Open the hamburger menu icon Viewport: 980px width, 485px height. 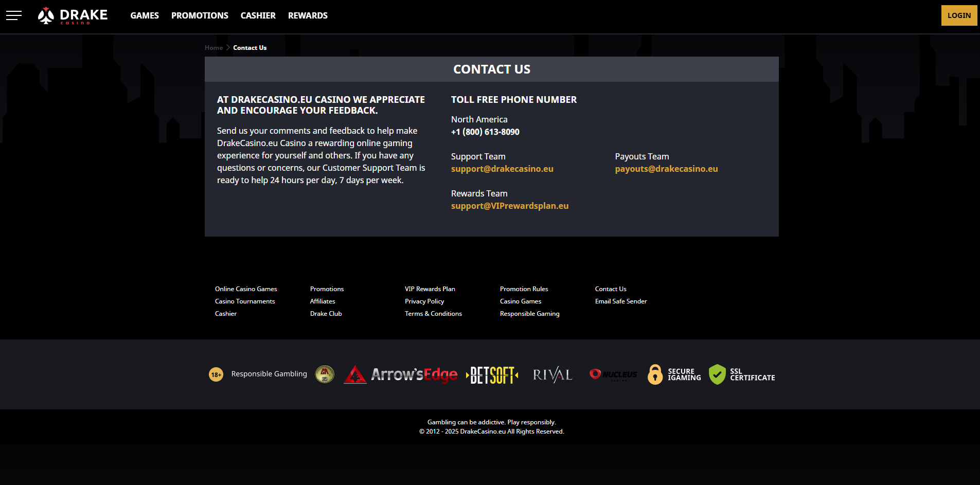(x=14, y=15)
